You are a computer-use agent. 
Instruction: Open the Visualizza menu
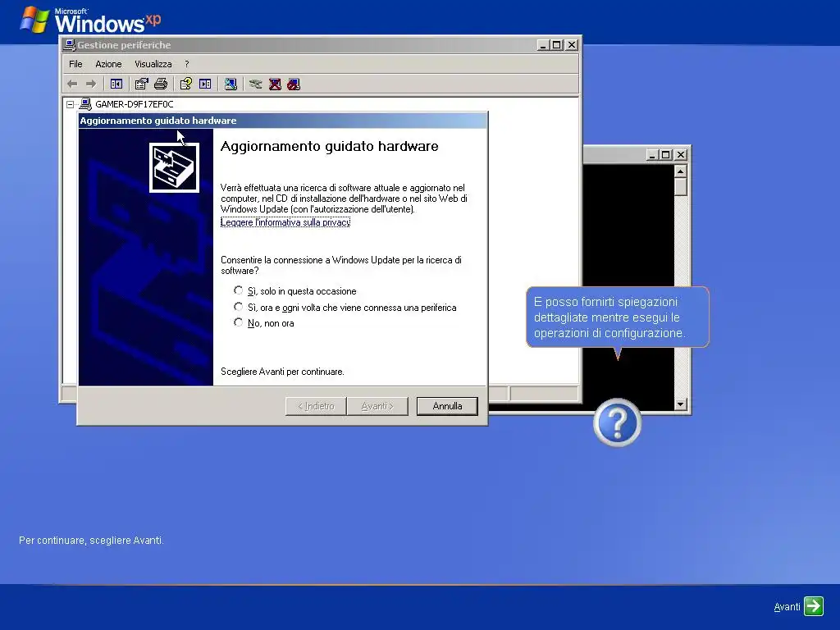[153, 64]
